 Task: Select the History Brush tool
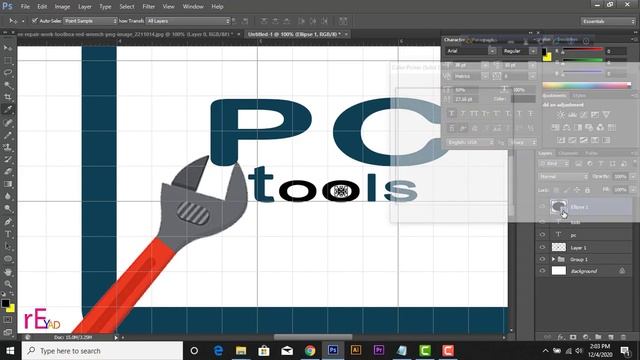8,159
